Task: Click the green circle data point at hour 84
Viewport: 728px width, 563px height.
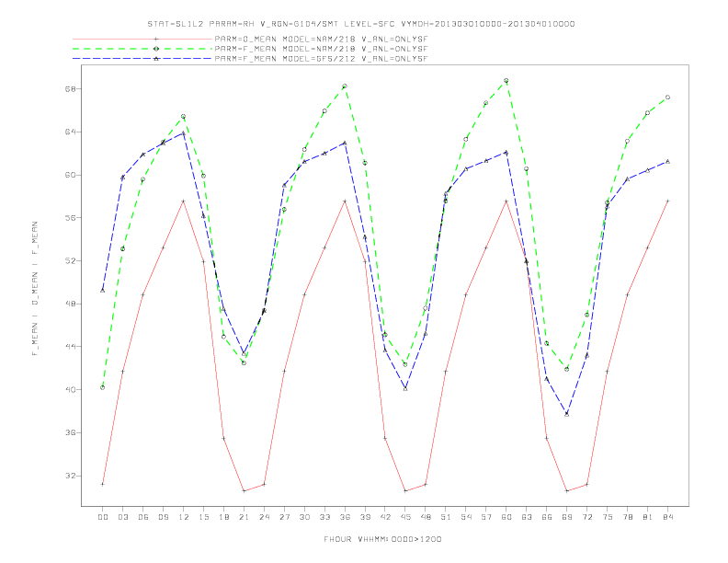Action: coord(667,98)
